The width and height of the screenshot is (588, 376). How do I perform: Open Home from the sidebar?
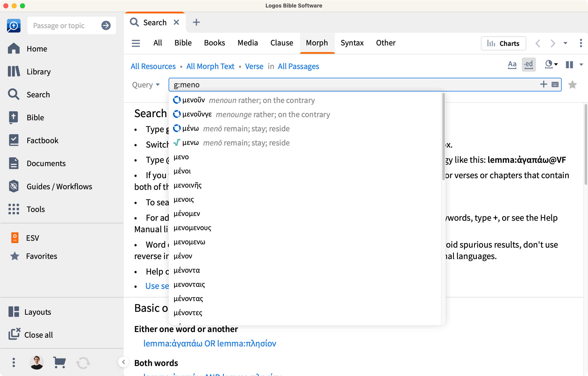(27, 49)
